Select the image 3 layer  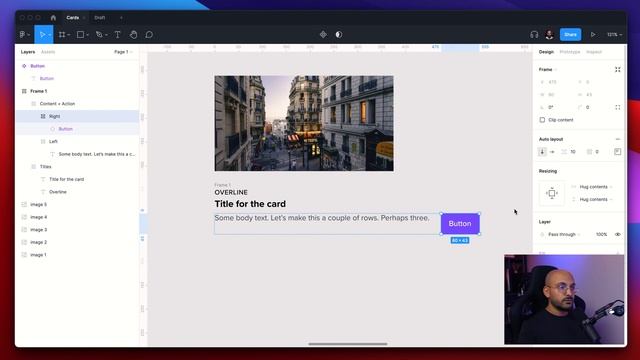77,229
